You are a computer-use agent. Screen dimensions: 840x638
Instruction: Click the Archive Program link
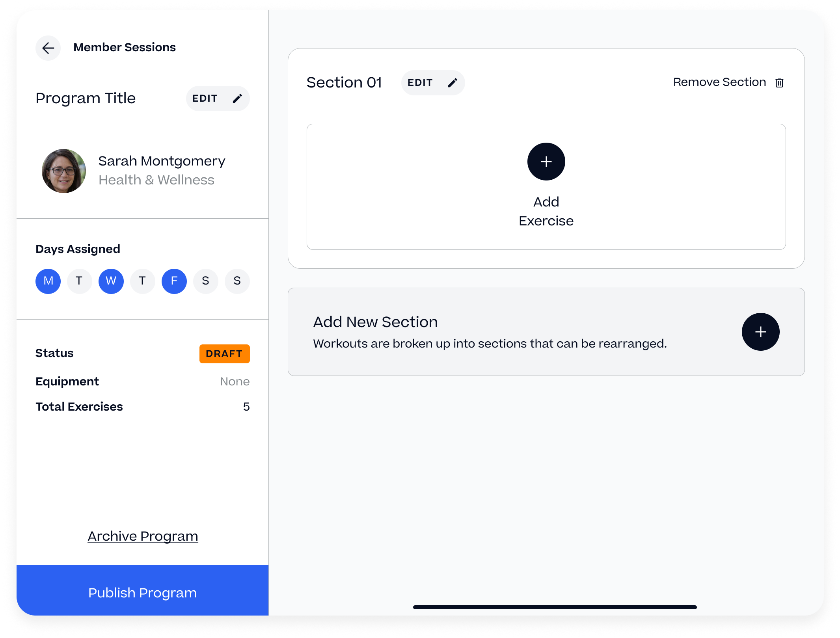(143, 536)
